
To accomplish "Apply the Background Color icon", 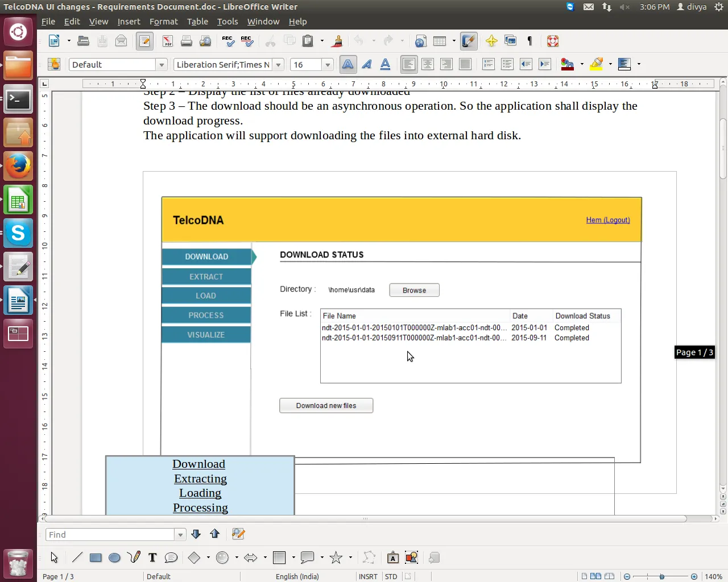I will coord(624,64).
